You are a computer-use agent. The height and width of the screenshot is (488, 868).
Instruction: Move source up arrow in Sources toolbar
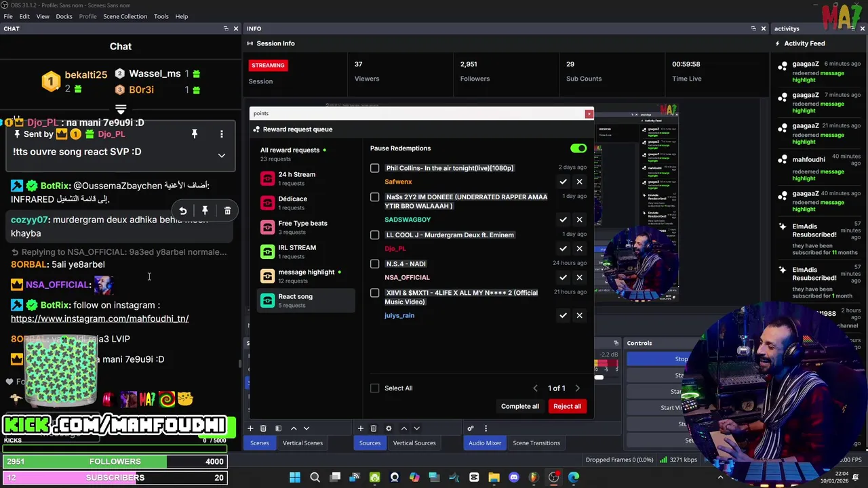(404, 428)
